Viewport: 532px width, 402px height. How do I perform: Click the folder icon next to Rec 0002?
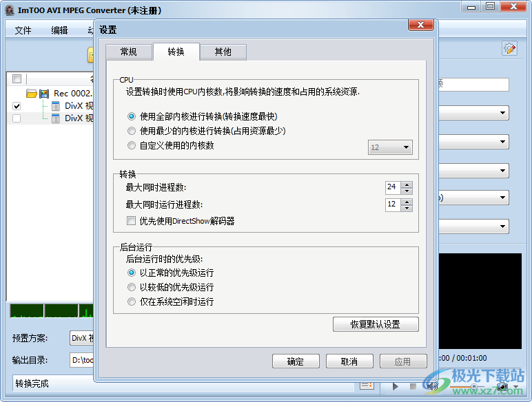(32, 93)
